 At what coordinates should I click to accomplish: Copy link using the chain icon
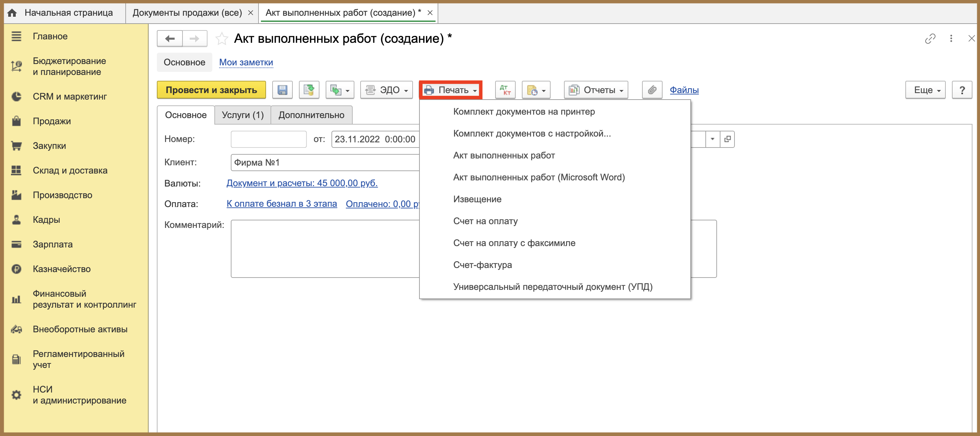coord(930,38)
